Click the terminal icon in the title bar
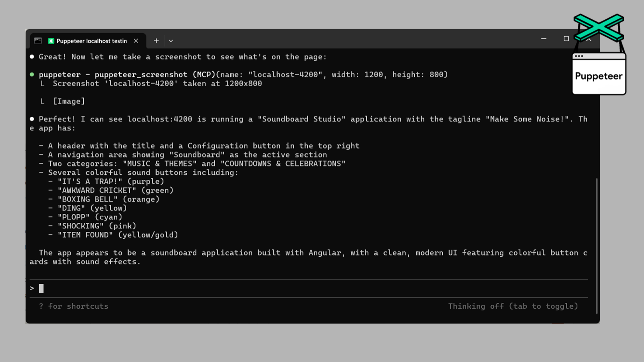The height and width of the screenshot is (362, 644). 38,41
